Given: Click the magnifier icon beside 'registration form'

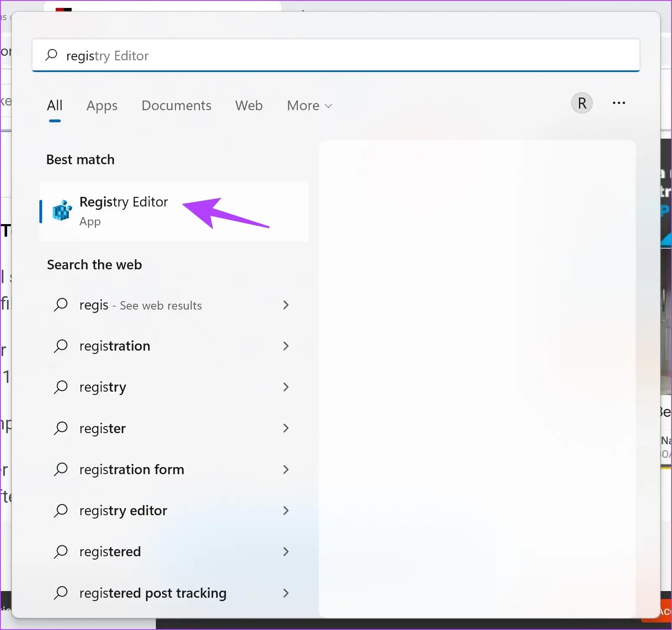Looking at the screenshot, I should coord(61,469).
